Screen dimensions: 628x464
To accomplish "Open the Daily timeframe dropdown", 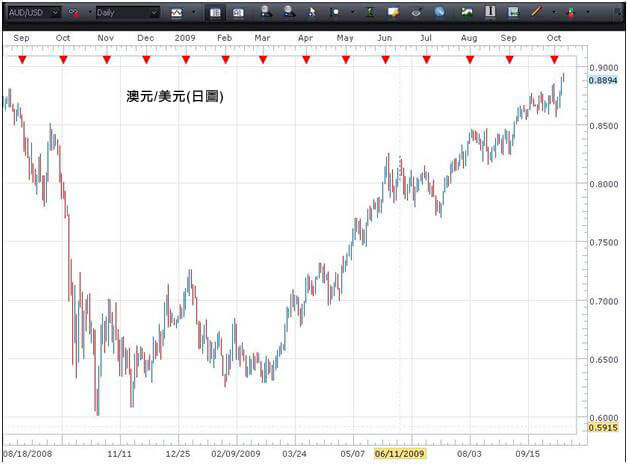I will (153, 13).
